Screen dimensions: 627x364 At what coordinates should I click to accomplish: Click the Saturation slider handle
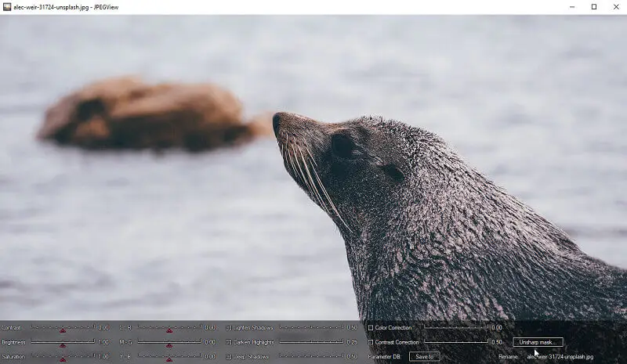coord(63,358)
